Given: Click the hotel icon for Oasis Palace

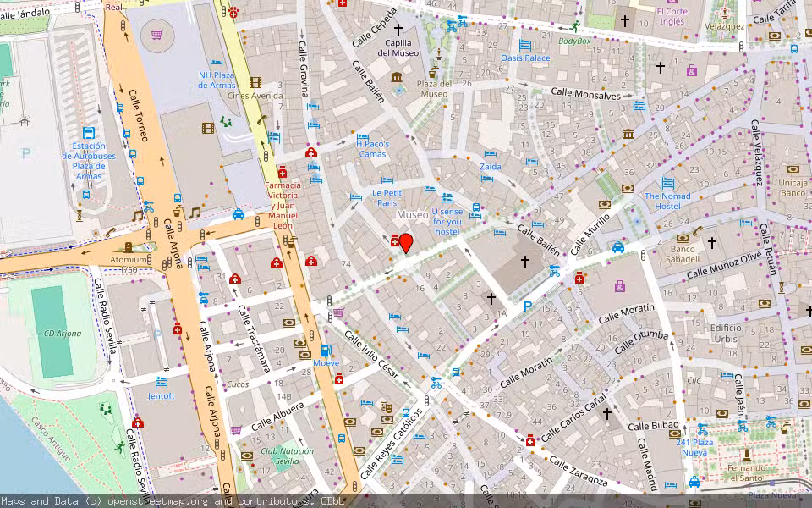Looking at the screenshot, I should [x=524, y=45].
